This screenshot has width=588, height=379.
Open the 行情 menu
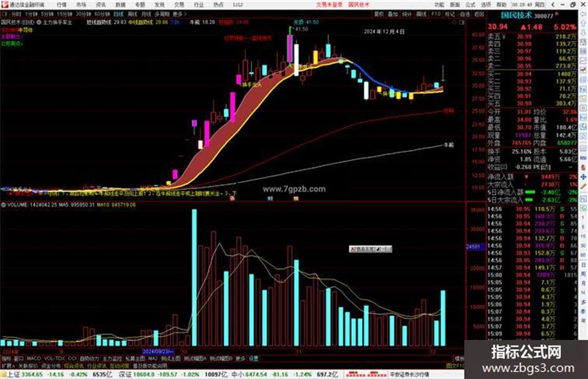(62, 5)
